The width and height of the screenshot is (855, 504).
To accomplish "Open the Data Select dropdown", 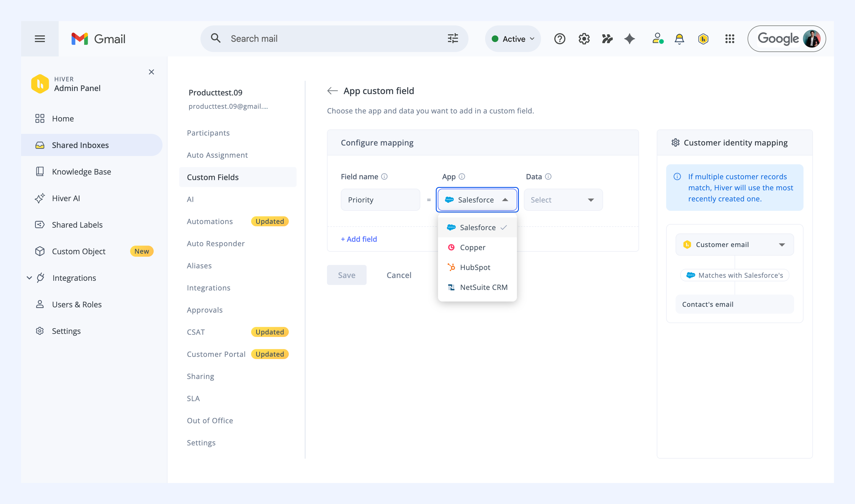I will click(x=563, y=200).
